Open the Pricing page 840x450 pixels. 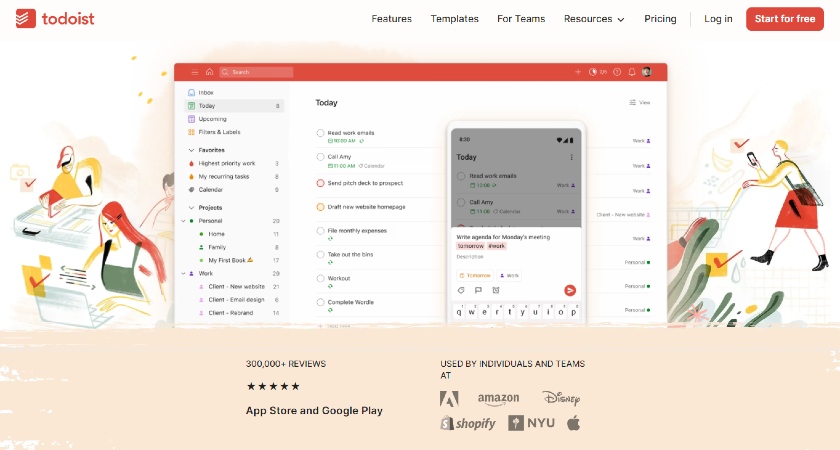pyautogui.click(x=660, y=19)
